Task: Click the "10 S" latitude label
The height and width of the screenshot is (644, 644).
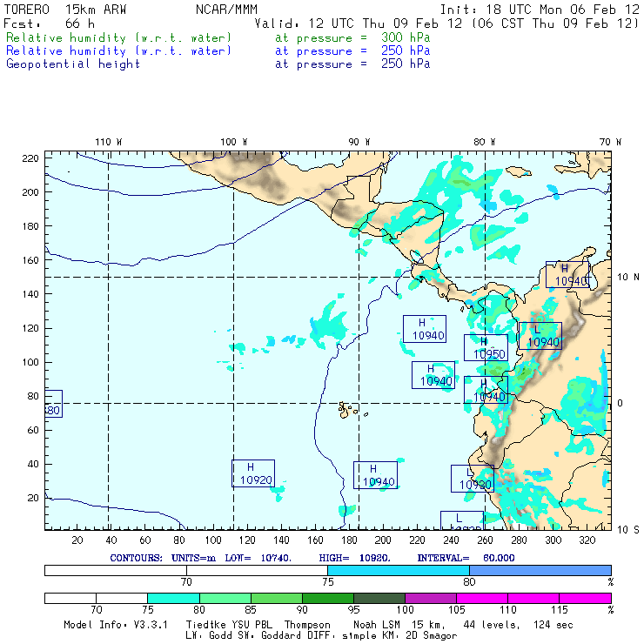Action: point(628,530)
